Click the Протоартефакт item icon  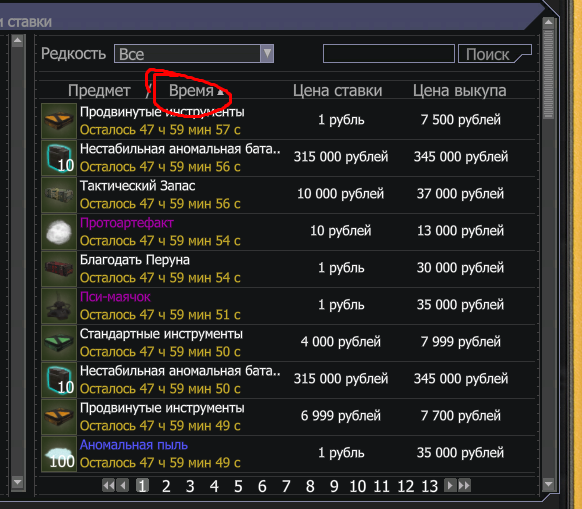tap(59, 232)
